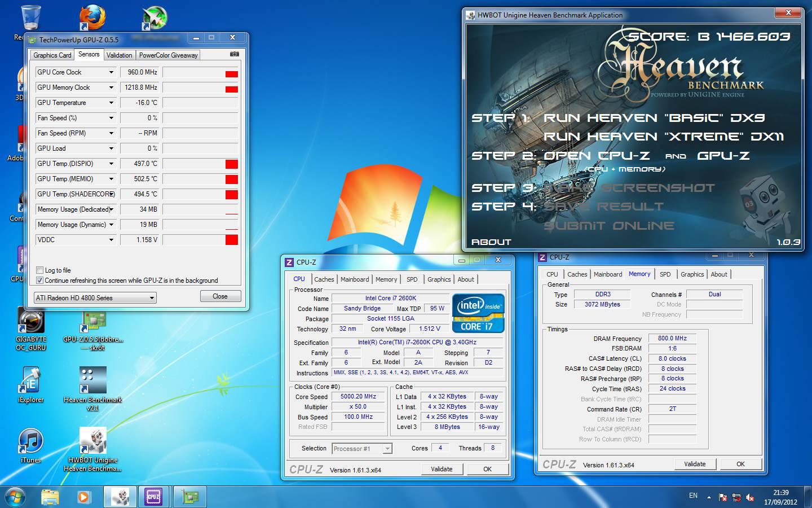812x508 pixels.
Task: Click the Intel Core i7 logo in CPU-Z
Action: 478,313
